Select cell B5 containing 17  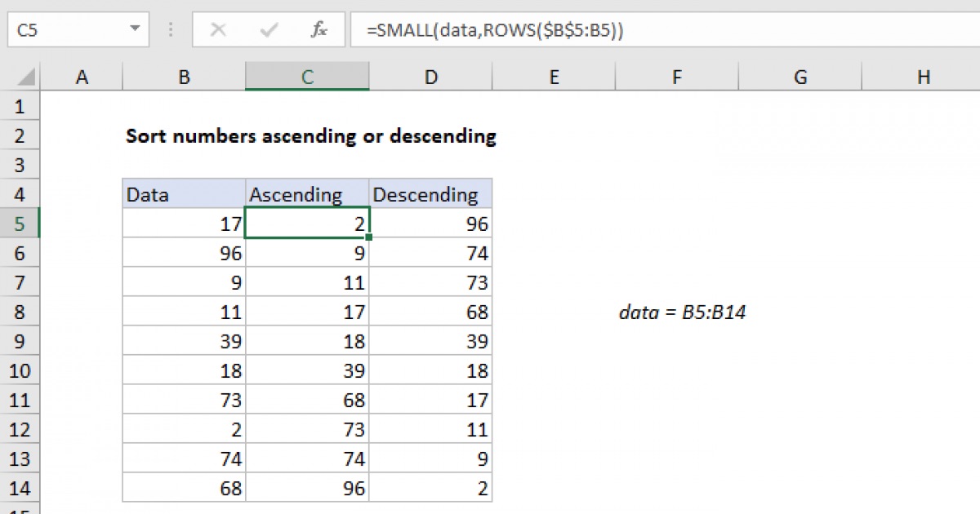pyautogui.click(x=184, y=224)
